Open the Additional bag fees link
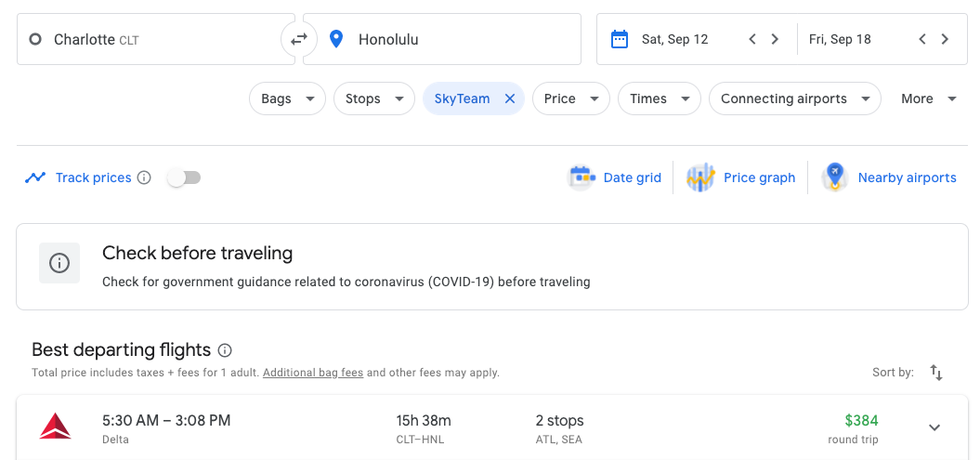This screenshot has width=980, height=460. coord(312,373)
